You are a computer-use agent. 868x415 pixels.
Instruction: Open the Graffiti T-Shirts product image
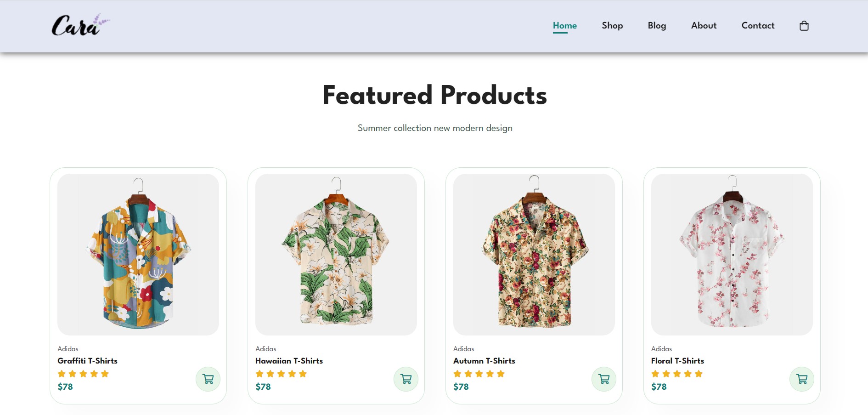click(138, 253)
